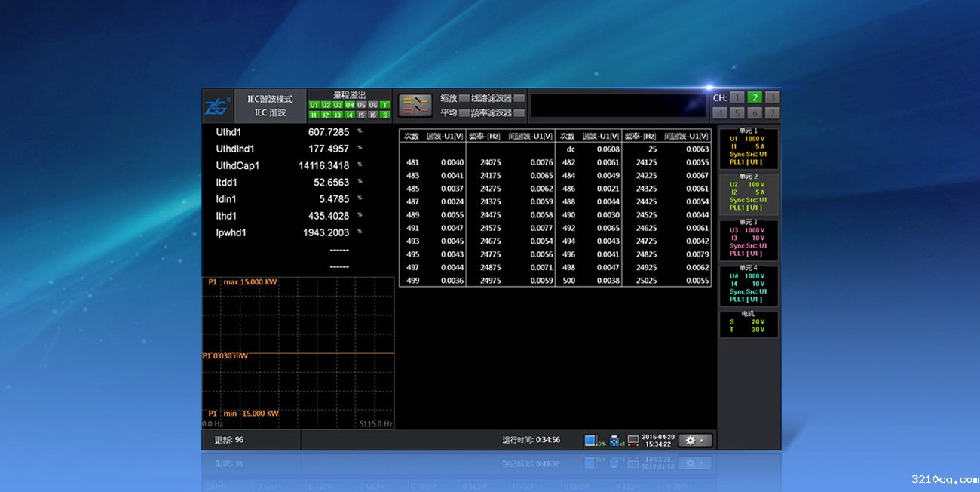This screenshot has height=492, width=980.
Task: Enable the 线路滤波器 line filter
Action: (519, 98)
